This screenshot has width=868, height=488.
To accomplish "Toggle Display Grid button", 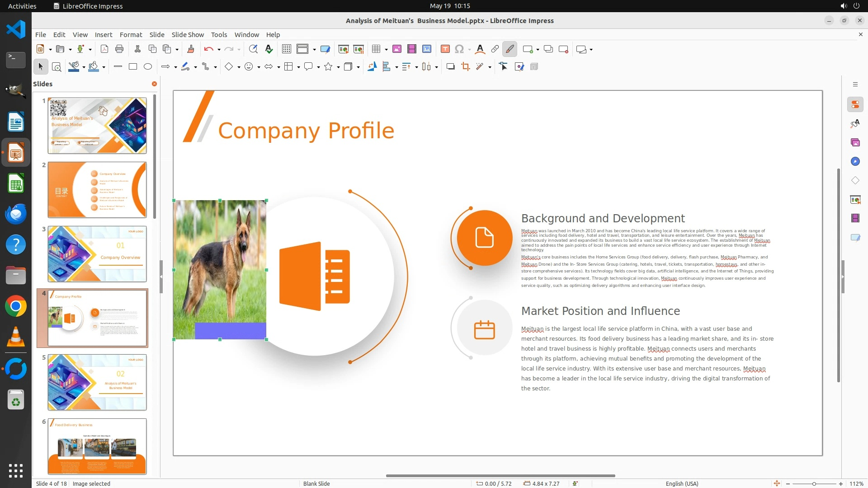I will pyautogui.click(x=286, y=49).
